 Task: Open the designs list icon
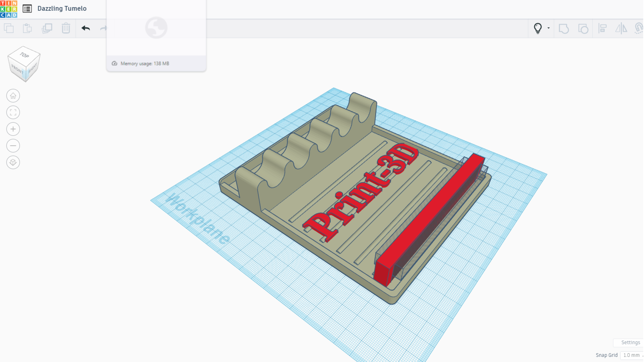(x=27, y=9)
